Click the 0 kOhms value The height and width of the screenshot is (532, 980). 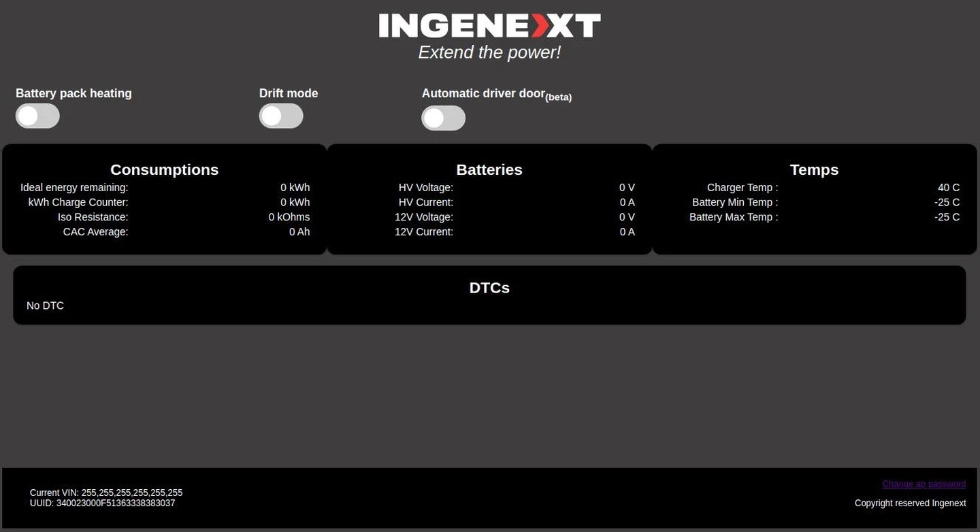point(289,218)
